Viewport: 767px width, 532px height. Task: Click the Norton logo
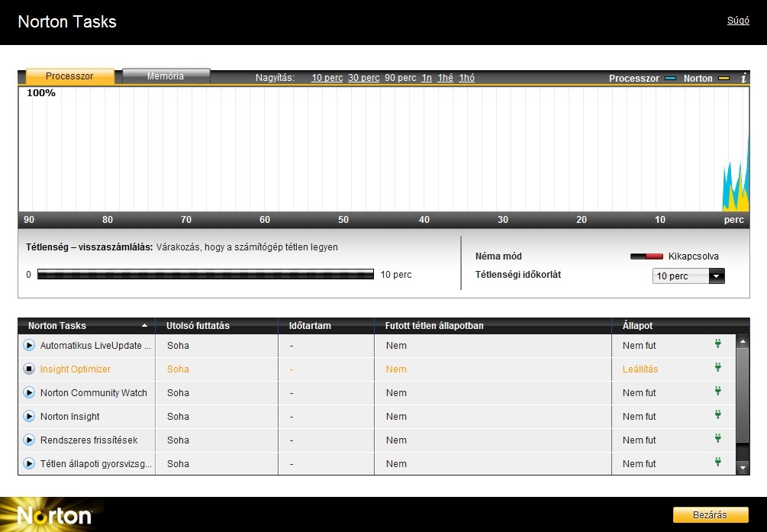pos(54,515)
